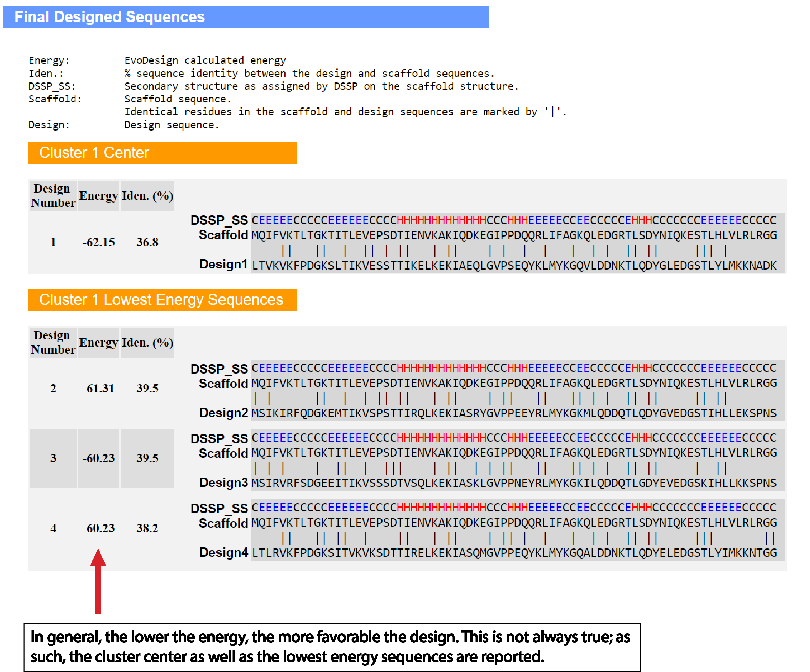Click design number 3 cell
This screenshot has width=810, height=672.
53,458
